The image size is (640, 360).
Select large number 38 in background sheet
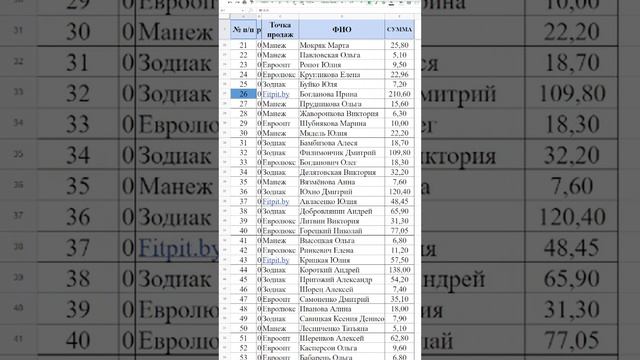(x=78, y=278)
